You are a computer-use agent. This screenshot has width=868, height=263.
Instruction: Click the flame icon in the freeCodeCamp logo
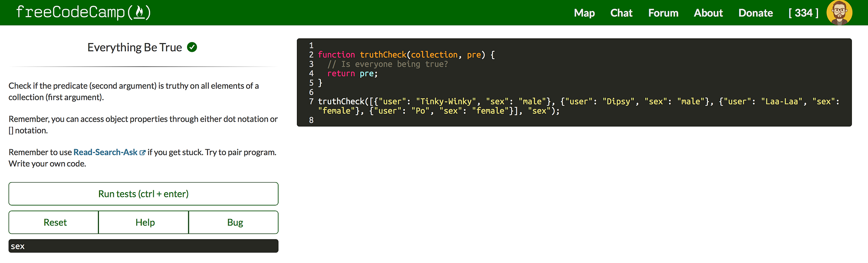coord(139,12)
